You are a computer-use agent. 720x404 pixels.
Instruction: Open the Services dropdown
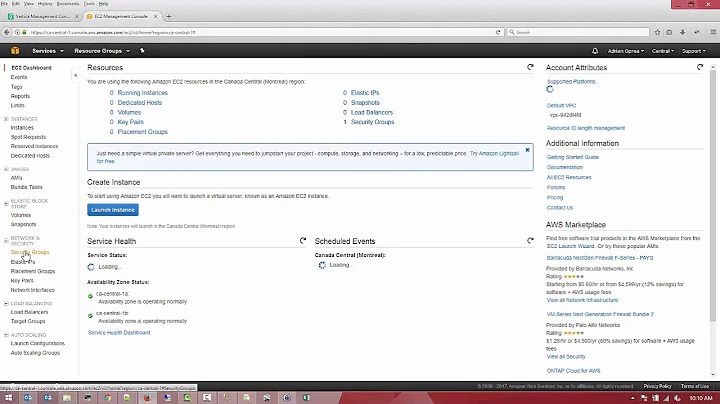48,51
